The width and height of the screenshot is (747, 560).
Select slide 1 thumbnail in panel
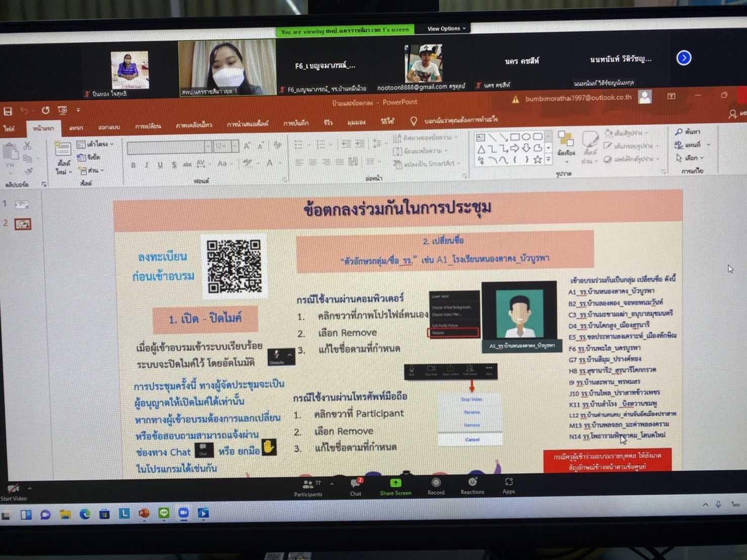tap(22, 204)
